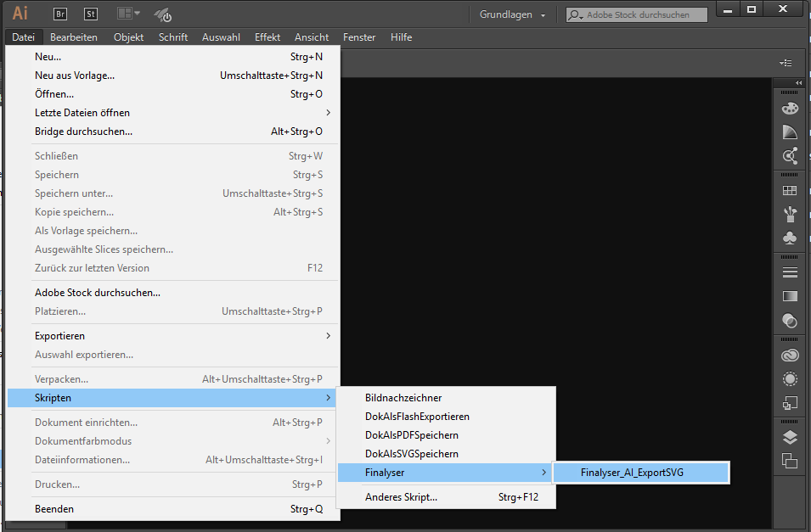Click the Adobe Stock durchsuchen search field
Viewport: 811px width, 532px height.
637,15
